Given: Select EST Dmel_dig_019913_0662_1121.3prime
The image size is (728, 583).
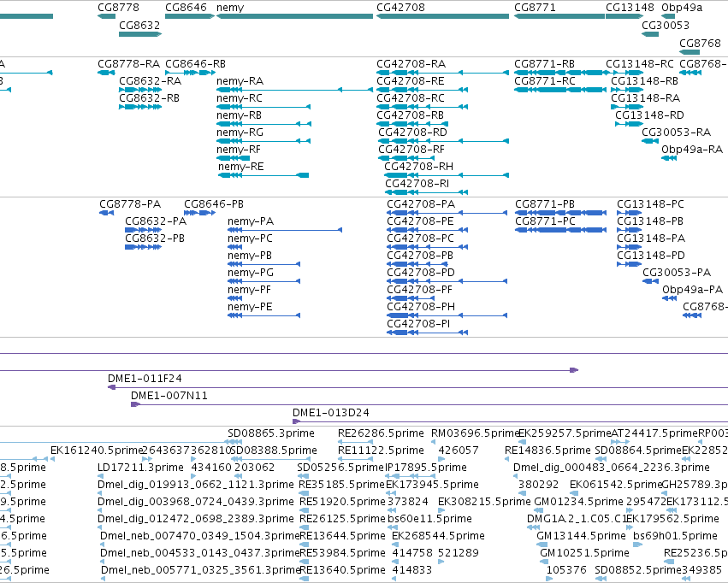Looking at the screenshot, I should pos(195,485).
